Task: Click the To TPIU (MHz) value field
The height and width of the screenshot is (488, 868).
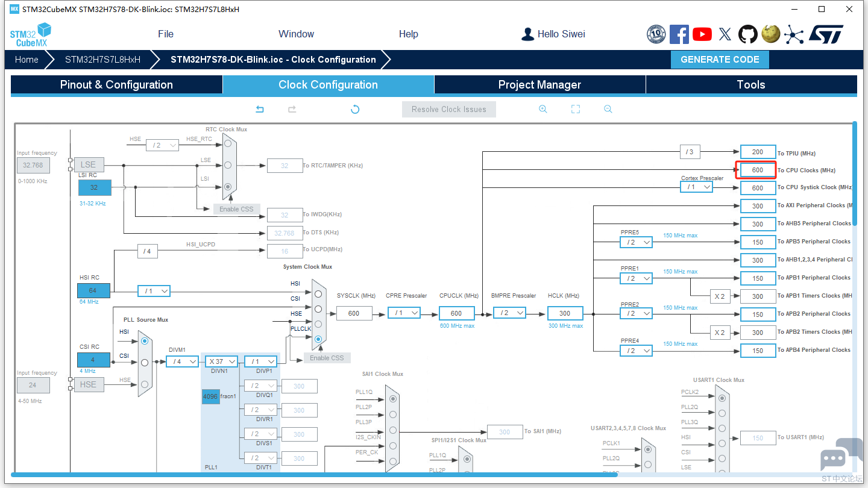Action: [x=758, y=152]
